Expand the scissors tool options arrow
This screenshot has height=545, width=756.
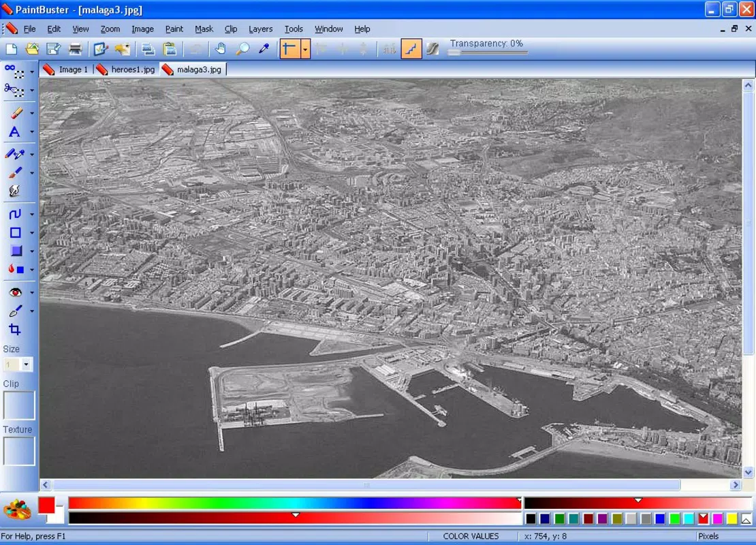32,90
